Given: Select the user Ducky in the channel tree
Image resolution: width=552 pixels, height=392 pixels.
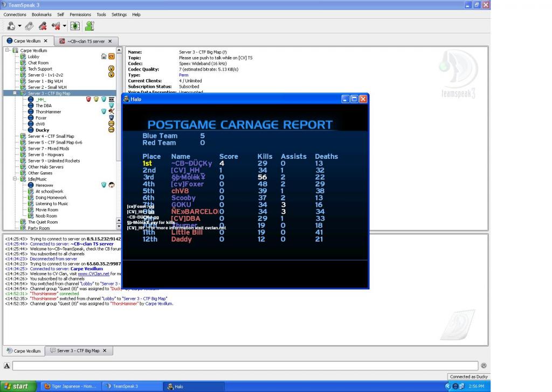Looking at the screenshot, I should click(x=42, y=130).
